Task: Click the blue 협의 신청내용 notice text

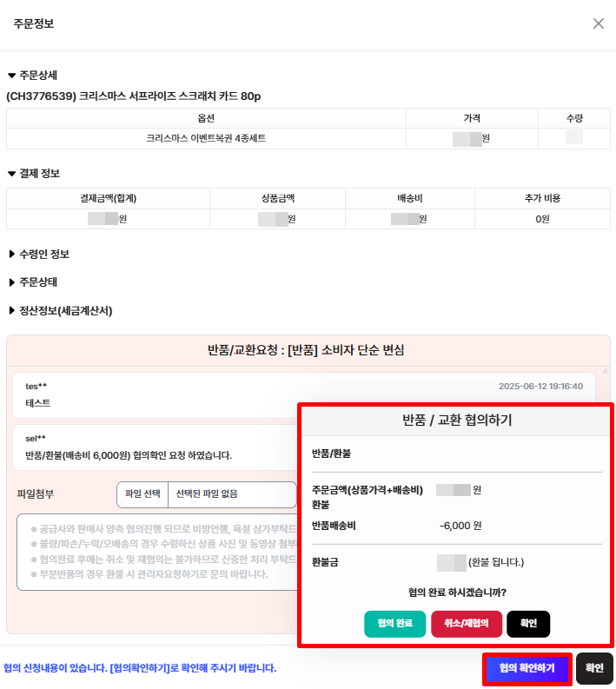Action: click(140, 668)
